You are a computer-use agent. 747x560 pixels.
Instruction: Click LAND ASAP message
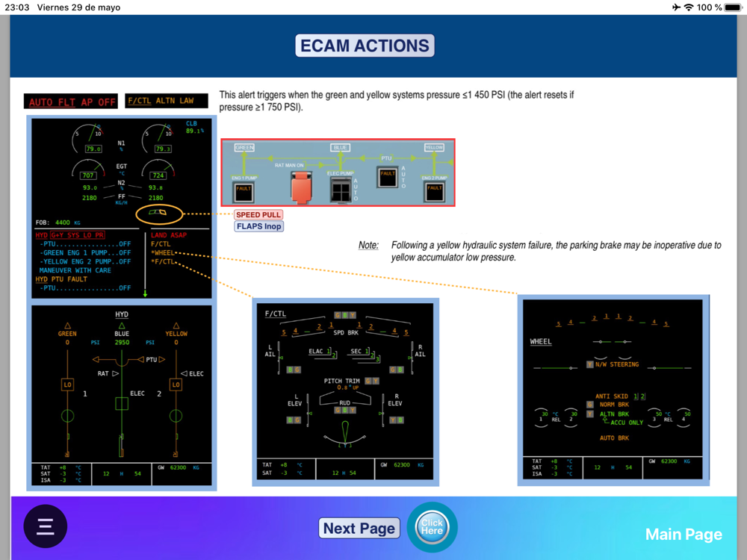pos(169,235)
